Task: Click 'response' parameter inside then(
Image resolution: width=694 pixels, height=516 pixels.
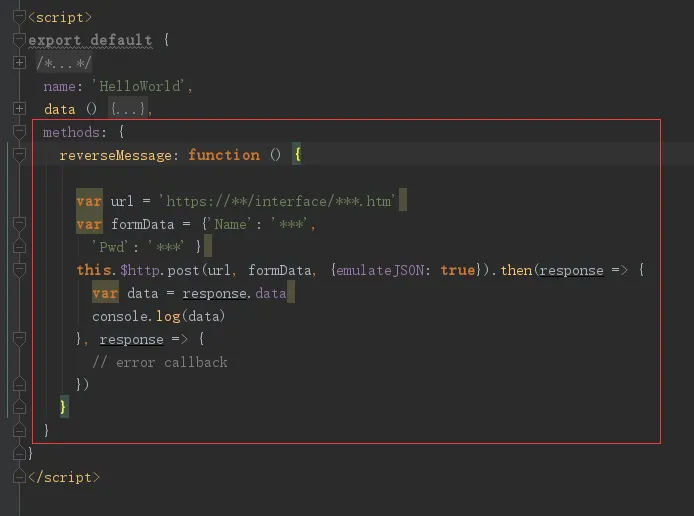Action: (x=571, y=270)
